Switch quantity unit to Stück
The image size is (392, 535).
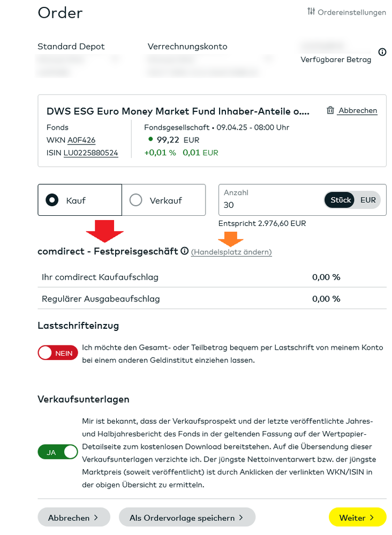tap(341, 200)
